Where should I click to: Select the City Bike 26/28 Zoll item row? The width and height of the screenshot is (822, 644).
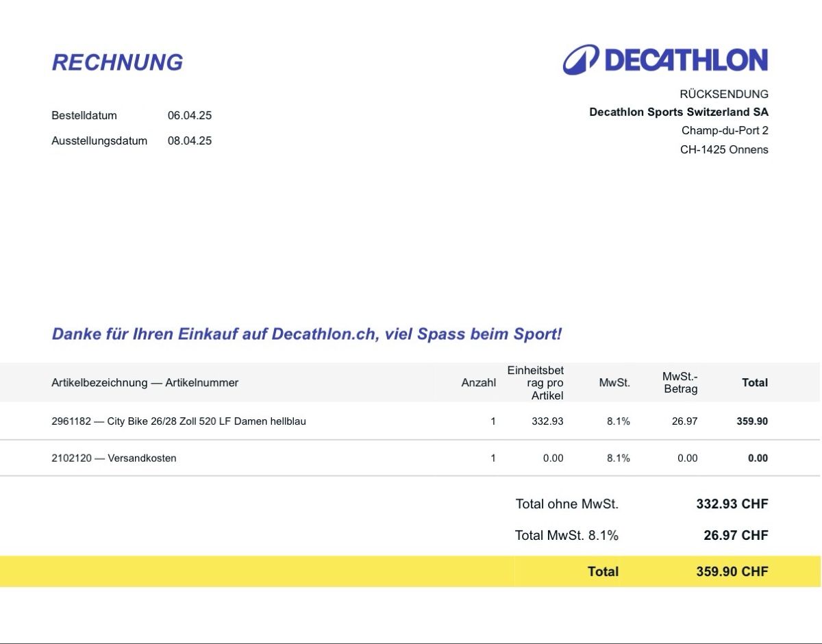click(x=410, y=421)
